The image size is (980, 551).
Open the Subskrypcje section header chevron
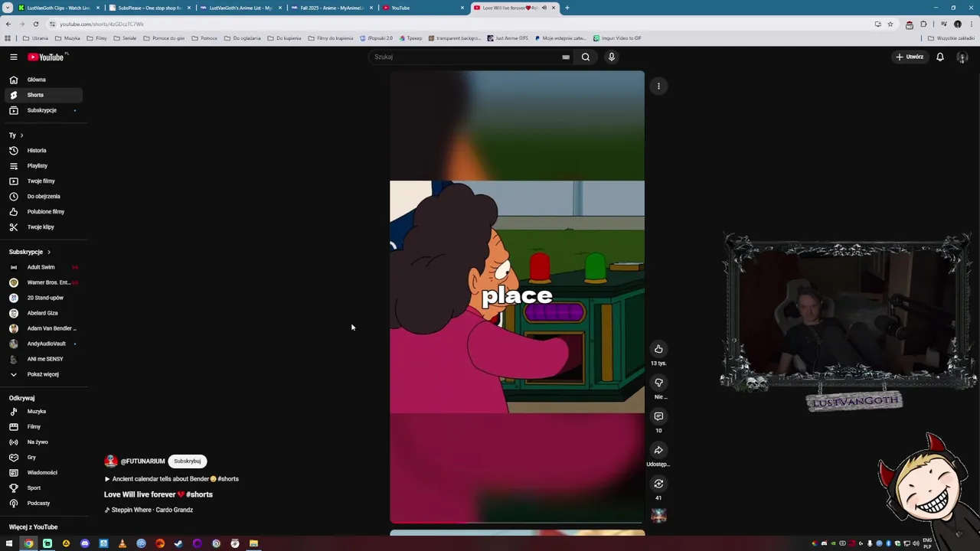[49, 252]
